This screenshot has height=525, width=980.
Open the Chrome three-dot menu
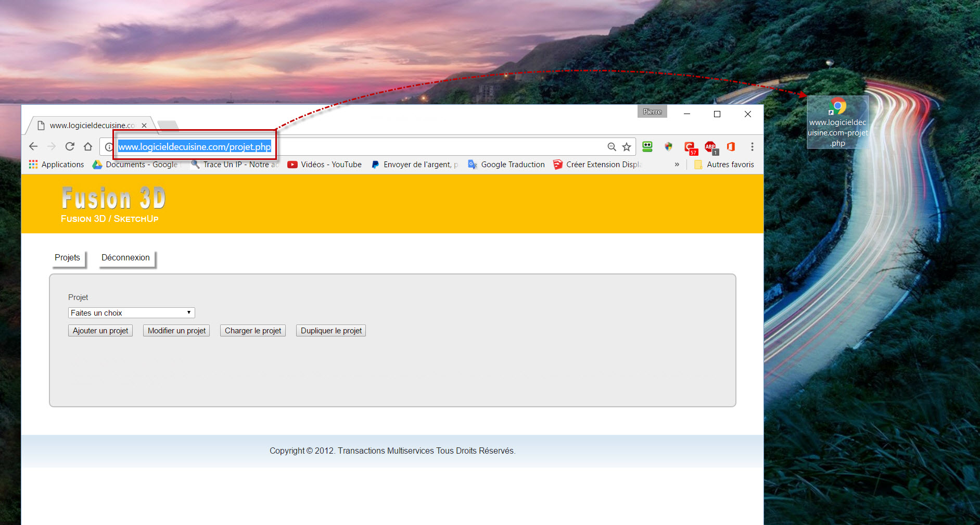coord(752,147)
